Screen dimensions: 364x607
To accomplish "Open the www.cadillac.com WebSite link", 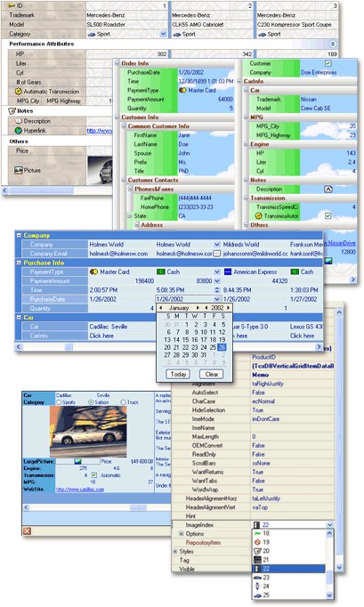I will (80, 490).
